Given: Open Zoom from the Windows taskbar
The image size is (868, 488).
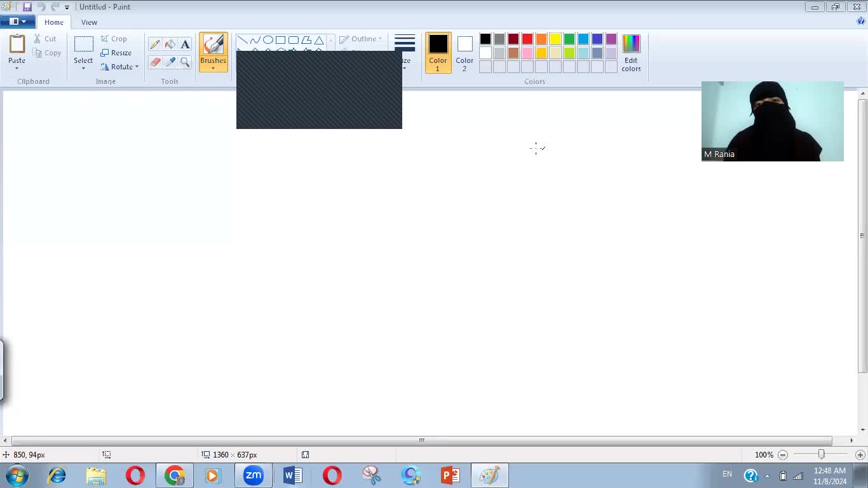Looking at the screenshot, I should (253, 475).
